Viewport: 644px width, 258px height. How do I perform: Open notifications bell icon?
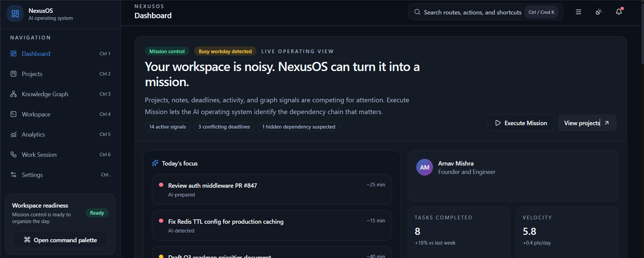coord(619,12)
